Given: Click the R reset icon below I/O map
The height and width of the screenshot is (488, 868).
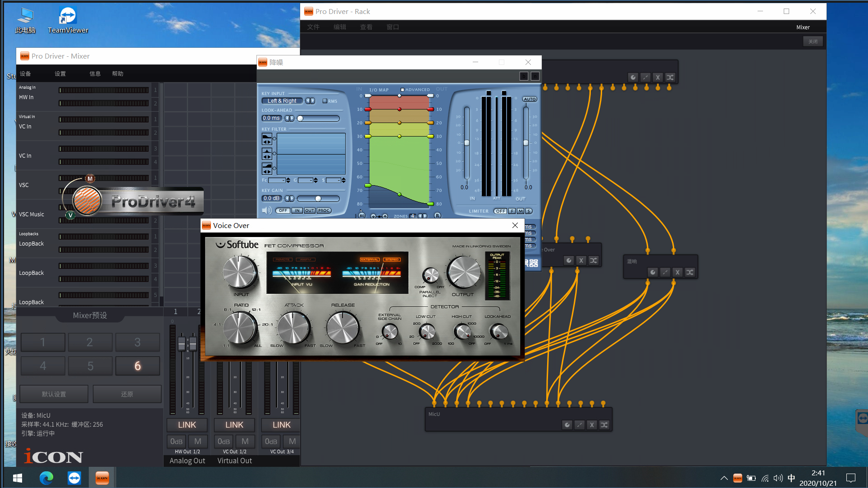Looking at the screenshot, I should tap(437, 216).
